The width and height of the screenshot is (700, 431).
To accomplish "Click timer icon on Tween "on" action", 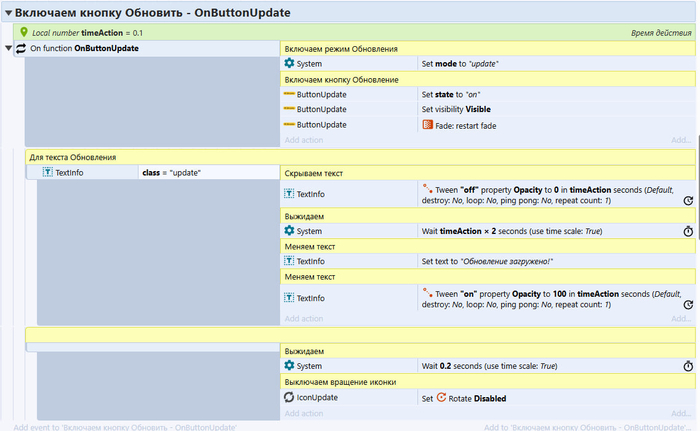I will coord(688,304).
